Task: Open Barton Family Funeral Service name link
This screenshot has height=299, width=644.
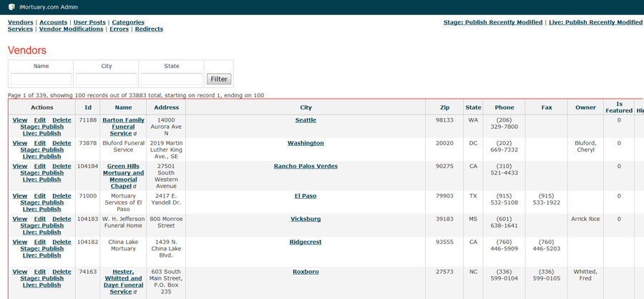Action: [123, 127]
